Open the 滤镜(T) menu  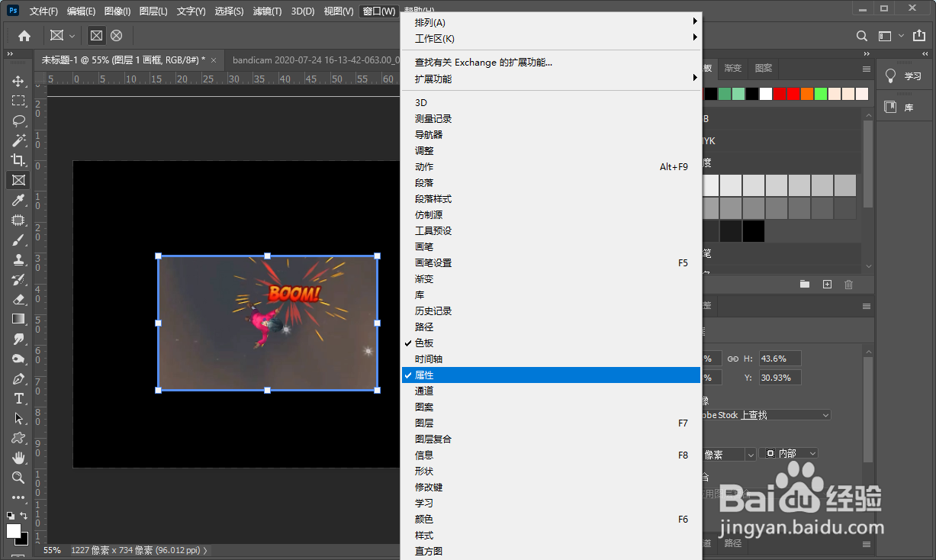click(267, 11)
